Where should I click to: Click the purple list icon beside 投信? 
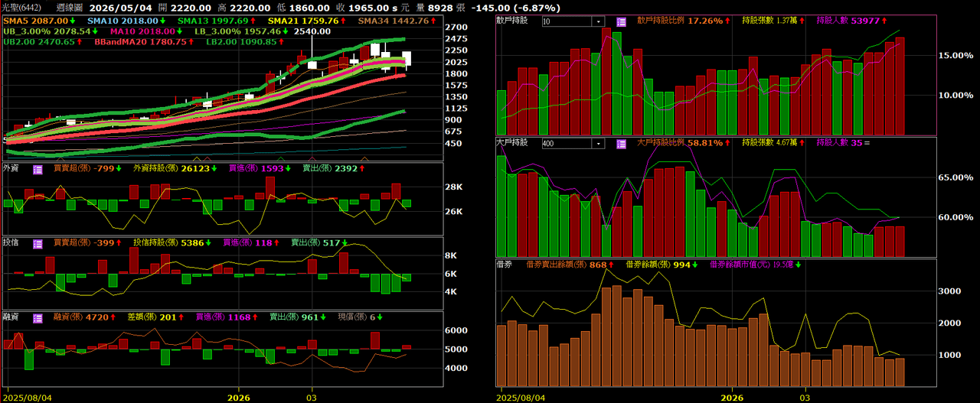[x=36, y=242]
